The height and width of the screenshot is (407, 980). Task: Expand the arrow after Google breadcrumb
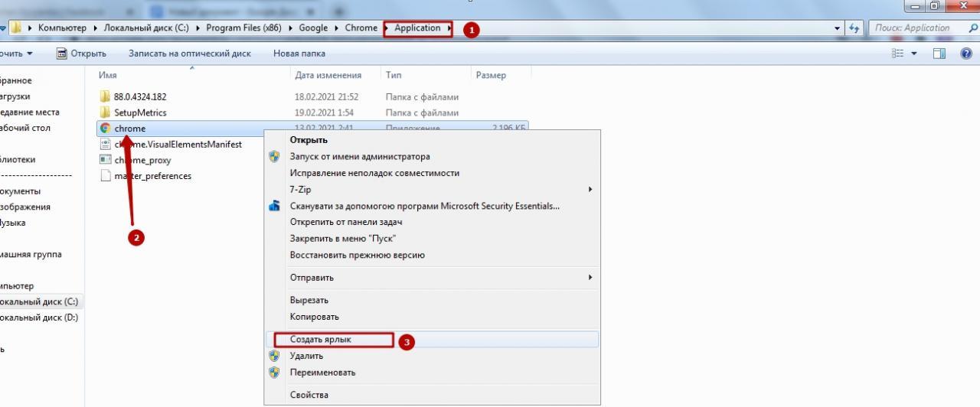coord(335,28)
